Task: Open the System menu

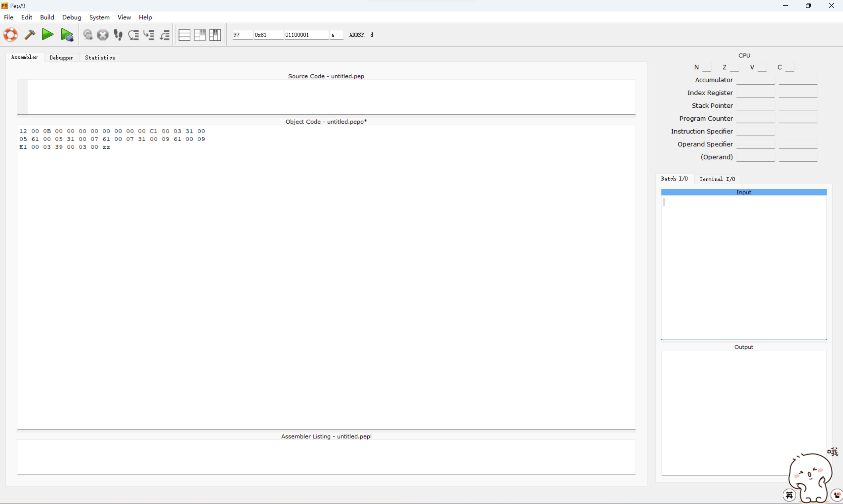Action: (x=99, y=17)
